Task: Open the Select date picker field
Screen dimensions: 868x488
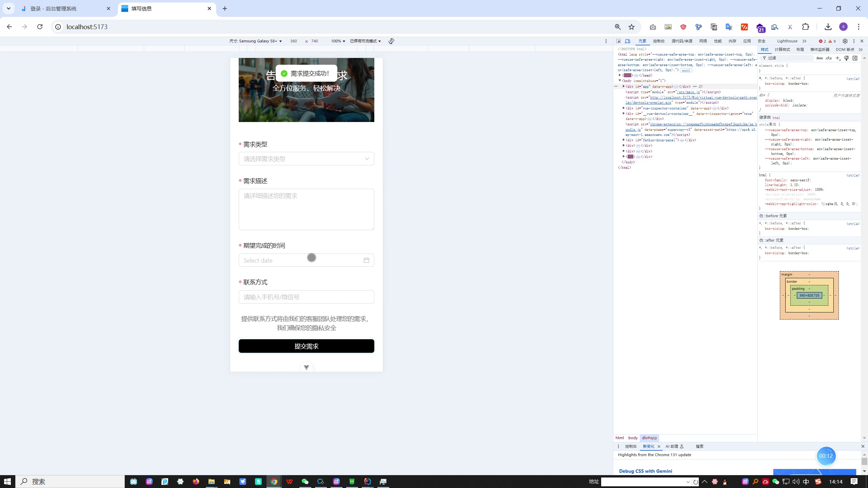Action: (x=306, y=260)
